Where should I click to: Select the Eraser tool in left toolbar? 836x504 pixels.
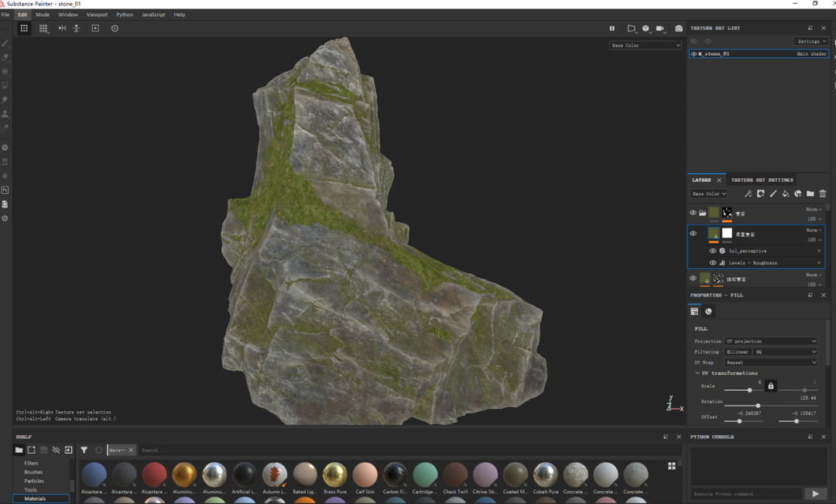(x=5, y=57)
